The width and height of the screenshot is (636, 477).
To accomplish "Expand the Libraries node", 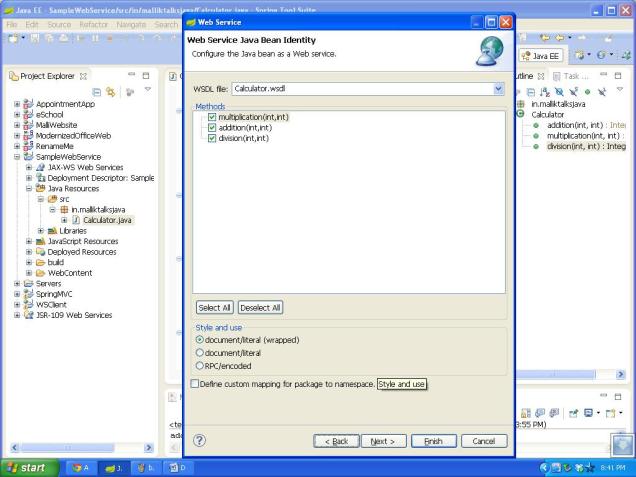I will (x=41, y=230).
